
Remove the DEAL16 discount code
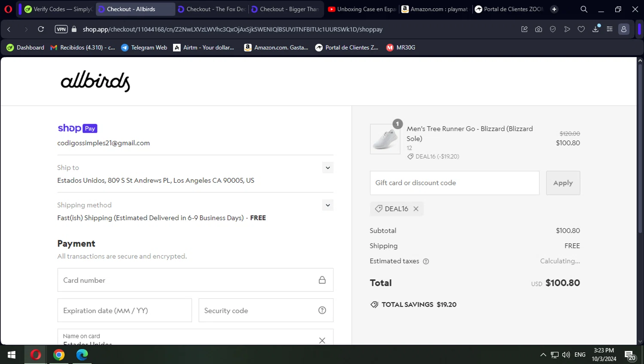coord(416,209)
